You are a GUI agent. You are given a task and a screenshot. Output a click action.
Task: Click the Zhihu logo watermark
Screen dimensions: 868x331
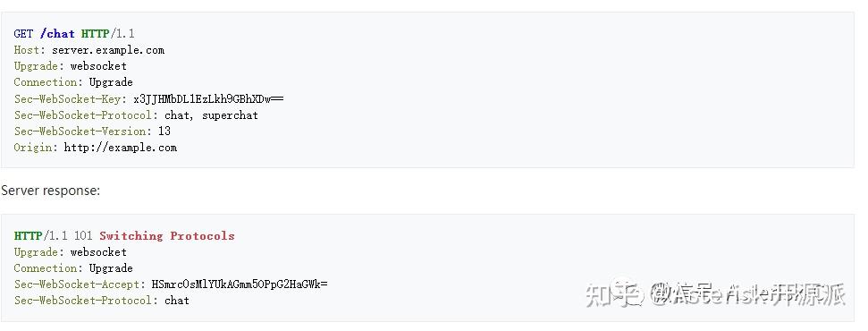click(614, 293)
